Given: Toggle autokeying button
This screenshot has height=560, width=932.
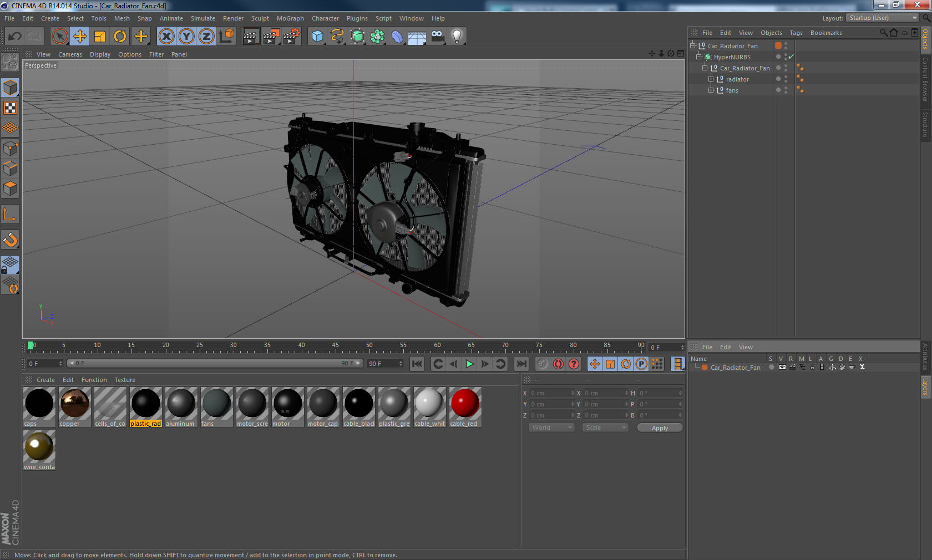Looking at the screenshot, I should [558, 364].
